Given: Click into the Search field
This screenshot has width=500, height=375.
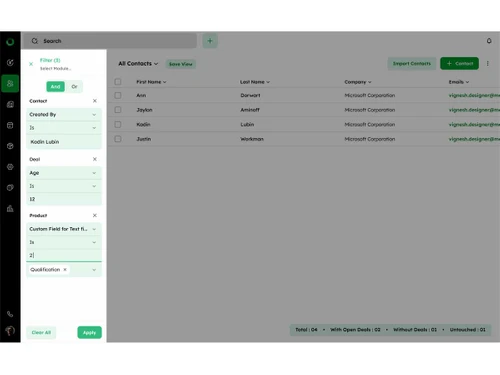Looking at the screenshot, I should click(x=109, y=41).
